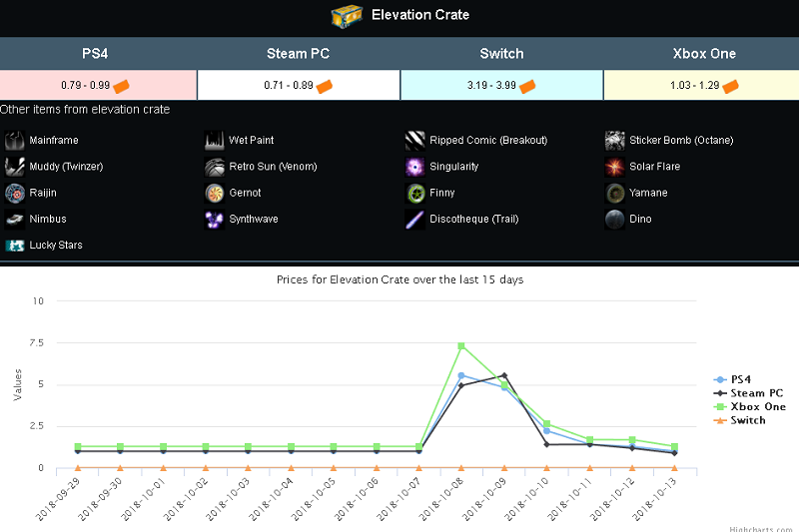The image size is (799, 532).
Task: Click the Xbox One price cell 1.03 - 1.29
Action: tap(702, 85)
